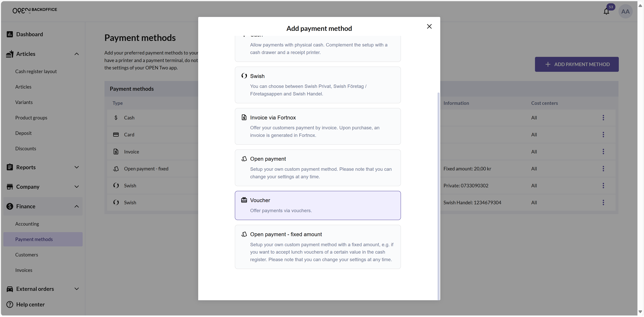
Task: Click the Information column header
Action: 456,103
